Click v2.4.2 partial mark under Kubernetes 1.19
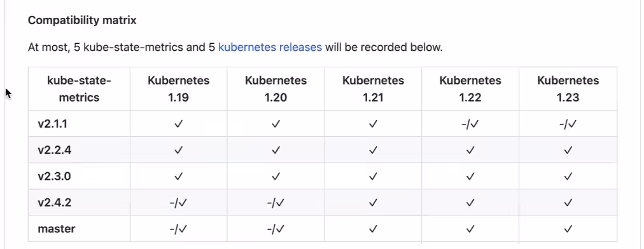The width and height of the screenshot is (644, 249). point(178,203)
